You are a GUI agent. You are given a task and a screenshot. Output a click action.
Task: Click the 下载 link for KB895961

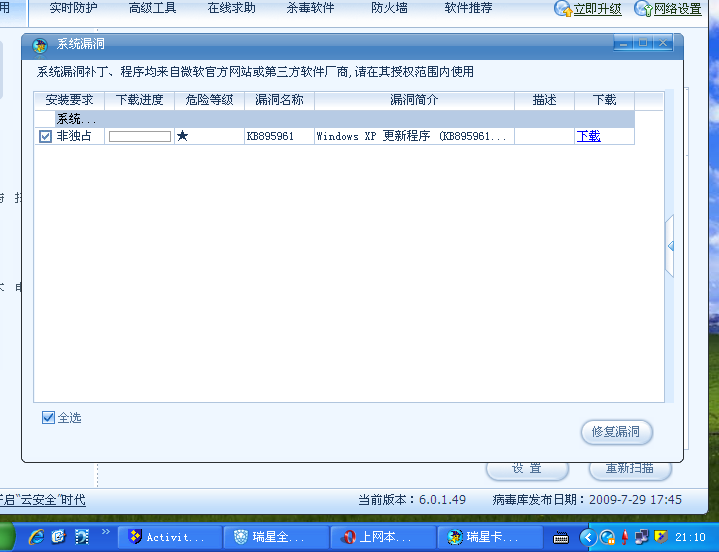tap(588, 136)
